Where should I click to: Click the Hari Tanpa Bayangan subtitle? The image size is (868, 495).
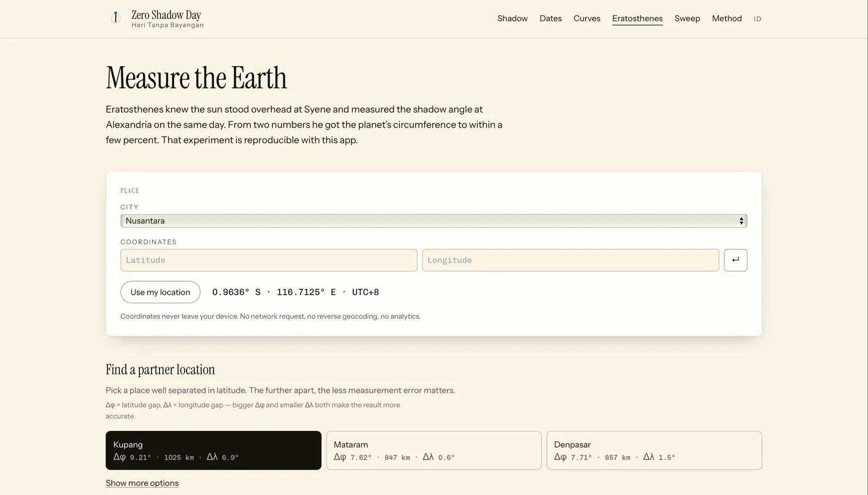pyautogui.click(x=168, y=25)
